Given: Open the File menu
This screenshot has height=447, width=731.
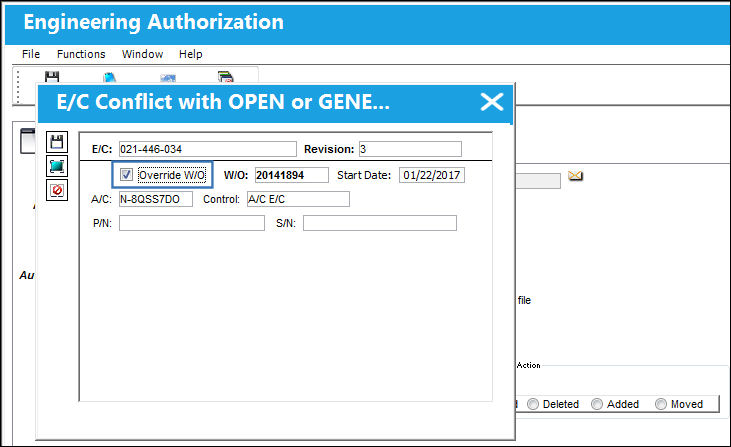Looking at the screenshot, I should 31,54.
